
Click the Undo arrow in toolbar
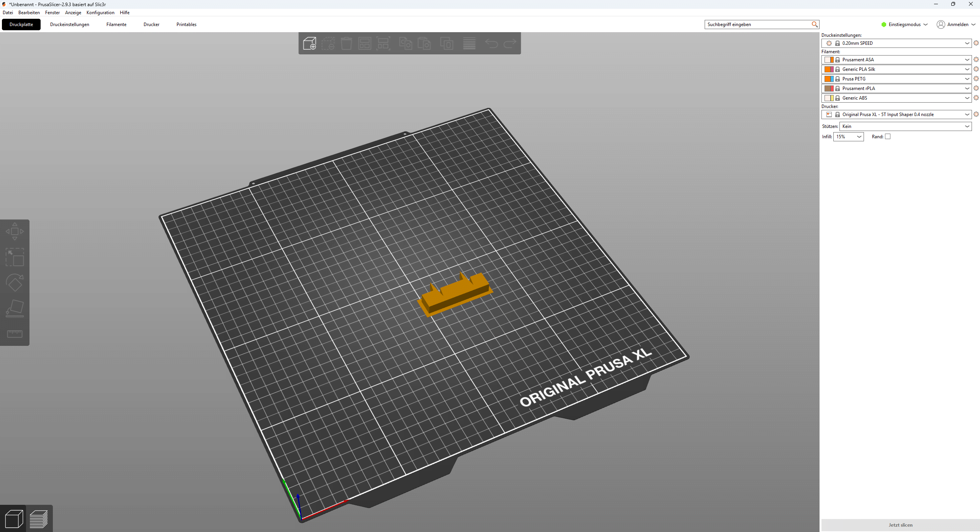click(491, 43)
